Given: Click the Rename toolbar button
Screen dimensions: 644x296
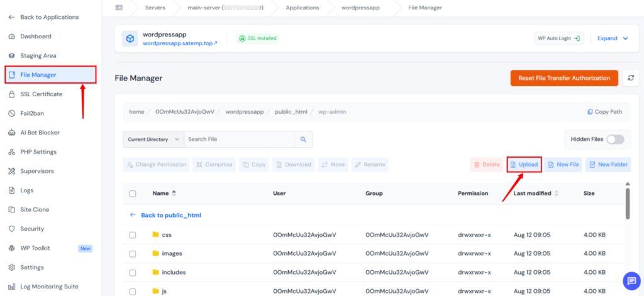Looking at the screenshot, I should pos(370,165).
